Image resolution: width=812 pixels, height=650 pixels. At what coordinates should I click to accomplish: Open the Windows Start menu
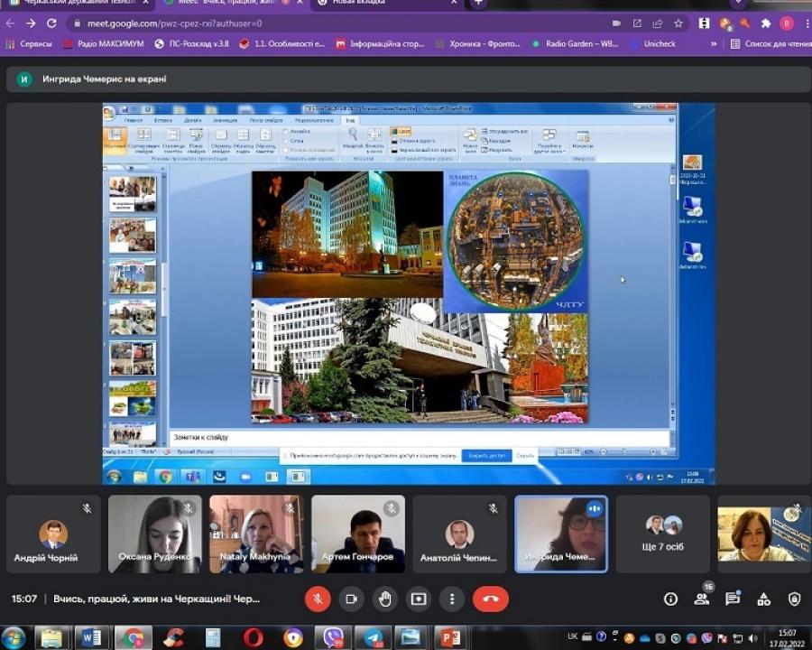pyautogui.click(x=14, y=637)
